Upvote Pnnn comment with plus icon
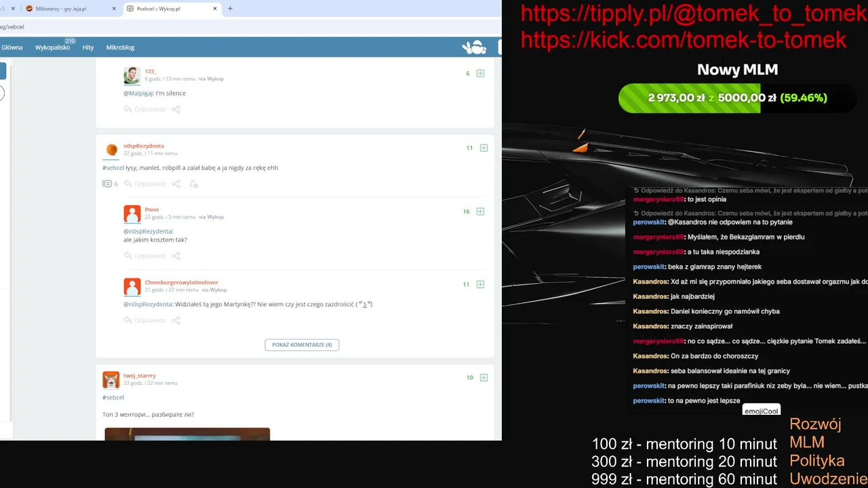The width and height of the screenshot is (868, 488). pos(480,211)
